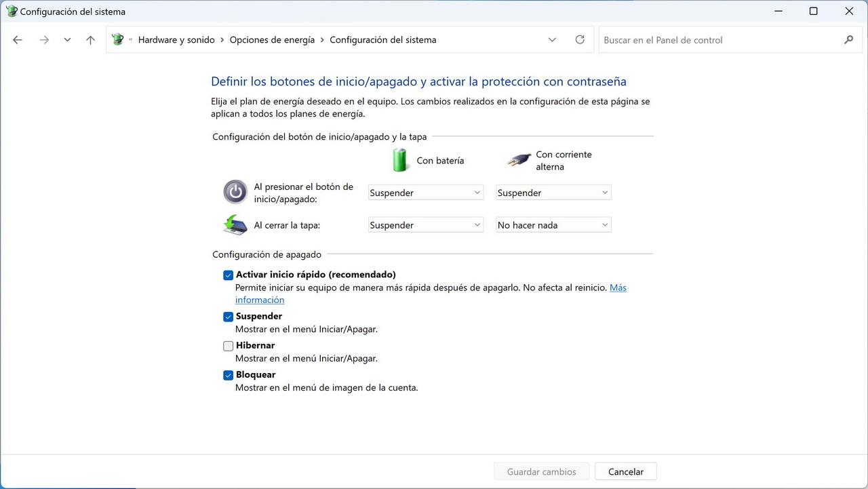Toggle the Bloquear checkbox
This screenshot has width=868, height=489.
[229, 375]
